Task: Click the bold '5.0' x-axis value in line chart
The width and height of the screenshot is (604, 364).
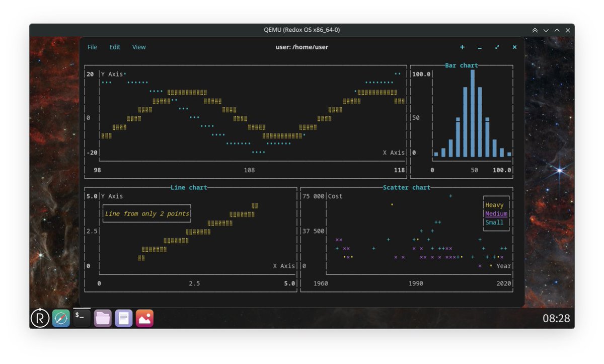Action: [289, 283]
